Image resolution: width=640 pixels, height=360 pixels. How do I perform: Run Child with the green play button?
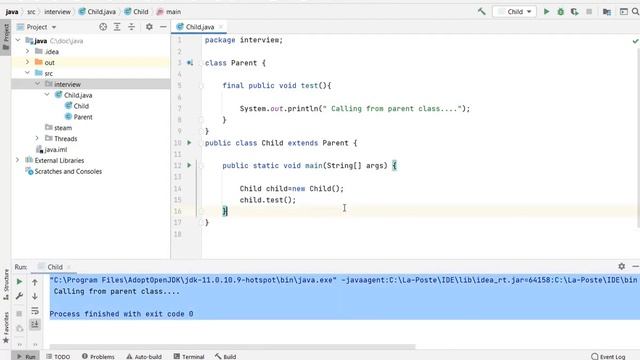point(547,11)
